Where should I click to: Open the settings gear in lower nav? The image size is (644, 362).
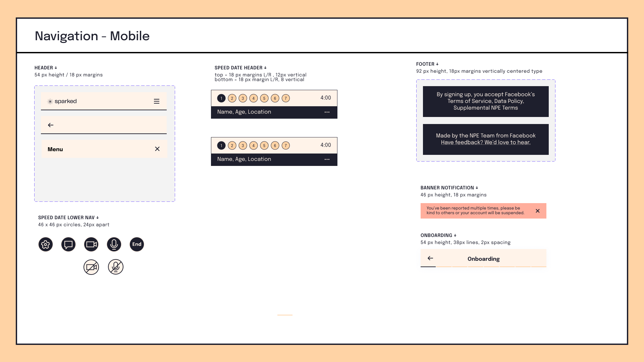pyautogui.click(x=46, y=244)
